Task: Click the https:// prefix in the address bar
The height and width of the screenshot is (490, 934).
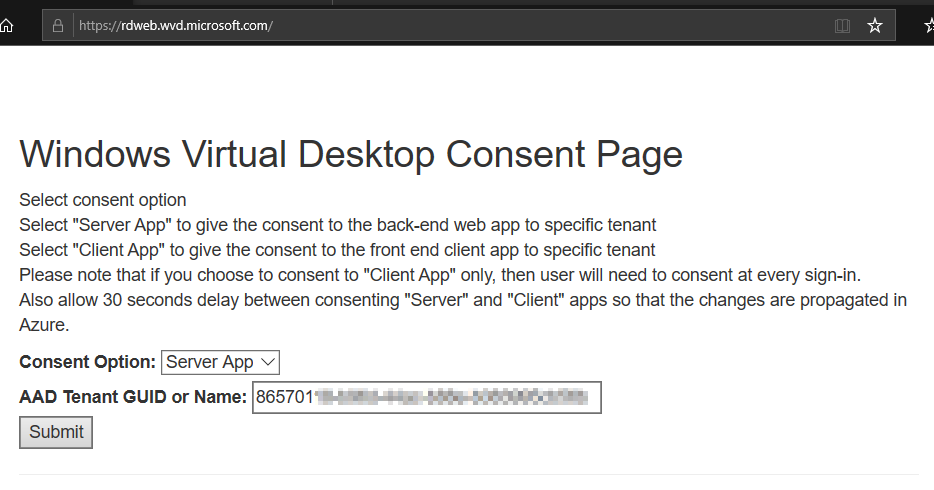Action: pos(99,26)
